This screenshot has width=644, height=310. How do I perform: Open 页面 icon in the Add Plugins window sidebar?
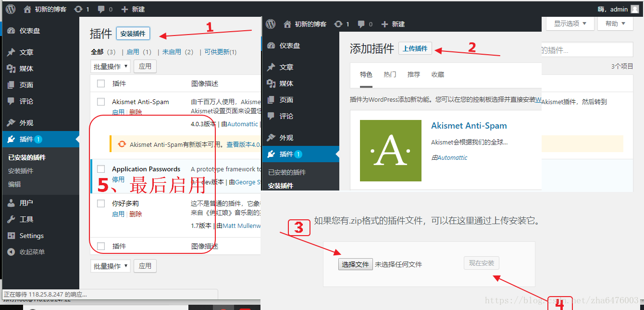click(x=271, y=100)
